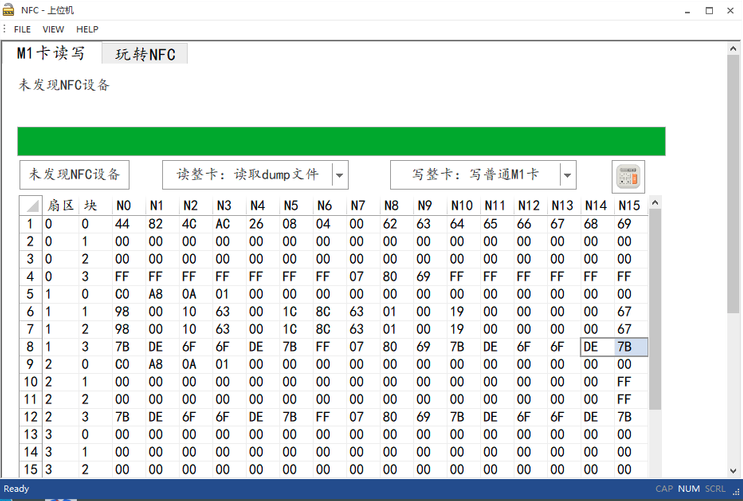Click the toolbar grip handle beside FILE
Image resolution: width=743 pixels, height=501 pixels.
tap(4, 29)
